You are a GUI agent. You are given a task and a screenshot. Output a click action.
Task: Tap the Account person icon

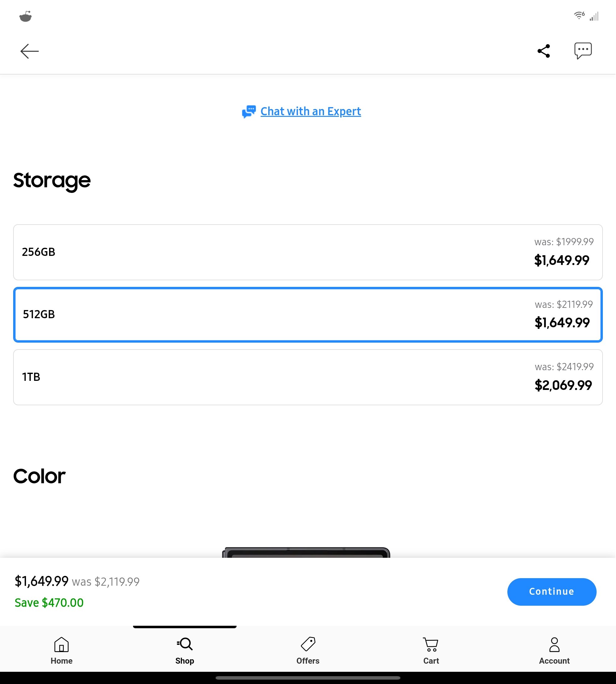tap(554, 645)
